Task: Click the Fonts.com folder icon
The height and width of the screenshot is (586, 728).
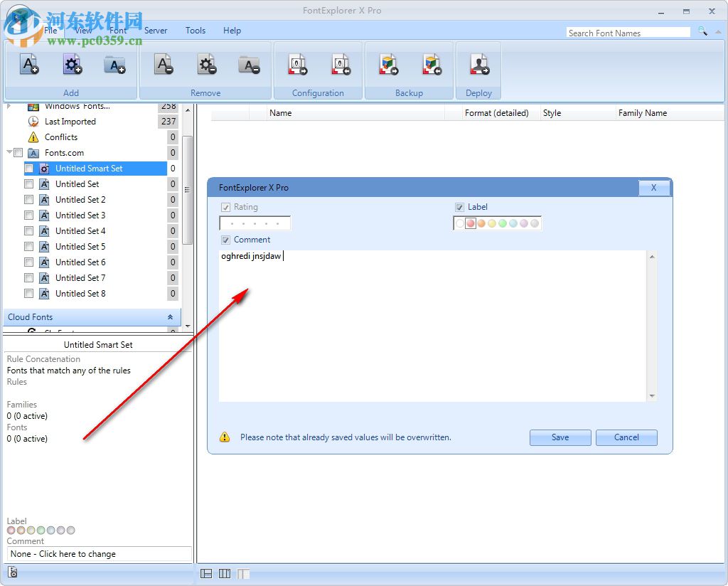Action: click(33, 153)
